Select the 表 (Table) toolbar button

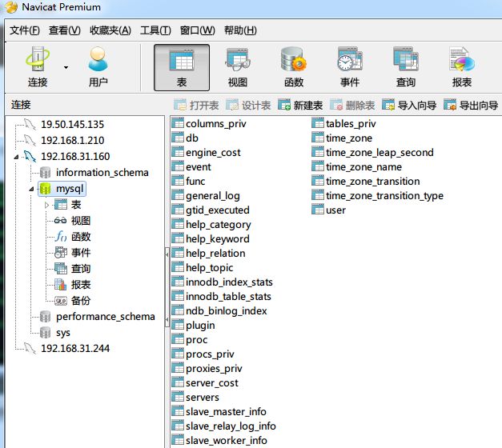pos(182,67)
